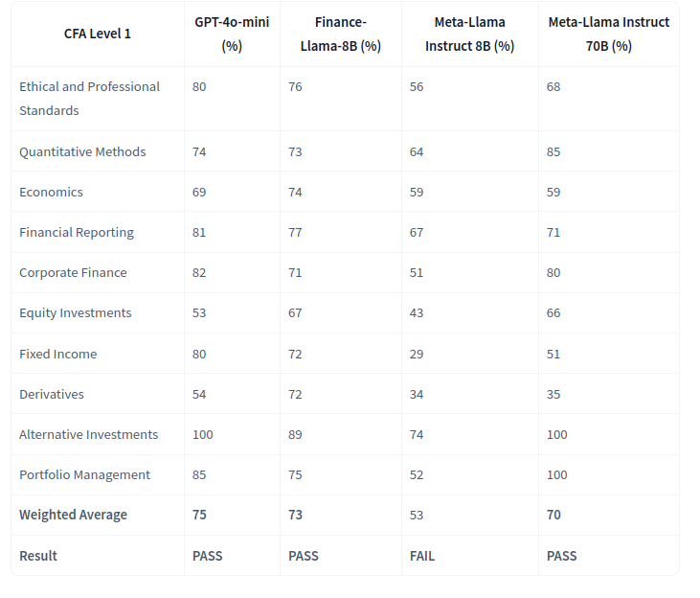Select the Equity Investments row label
This screenshot has width=700, height=598.
coord(75,313)
